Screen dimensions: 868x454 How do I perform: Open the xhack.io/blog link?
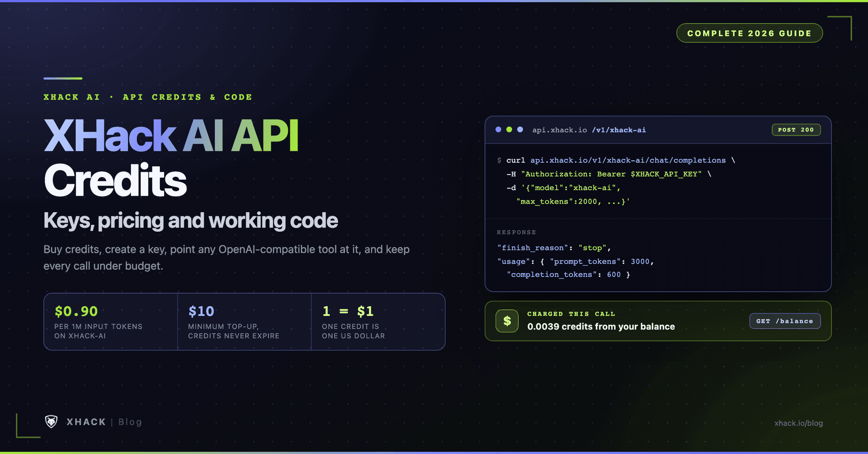798,423
